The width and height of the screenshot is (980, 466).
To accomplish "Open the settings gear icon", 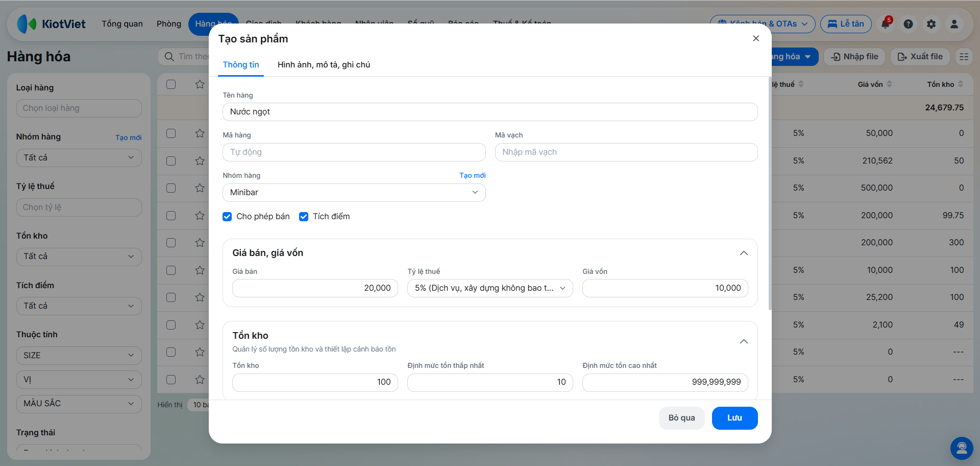I will (931, 24).
